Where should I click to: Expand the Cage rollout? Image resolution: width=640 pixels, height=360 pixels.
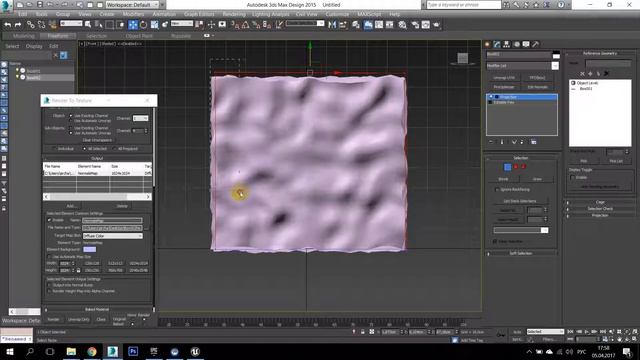click(600, 202)
